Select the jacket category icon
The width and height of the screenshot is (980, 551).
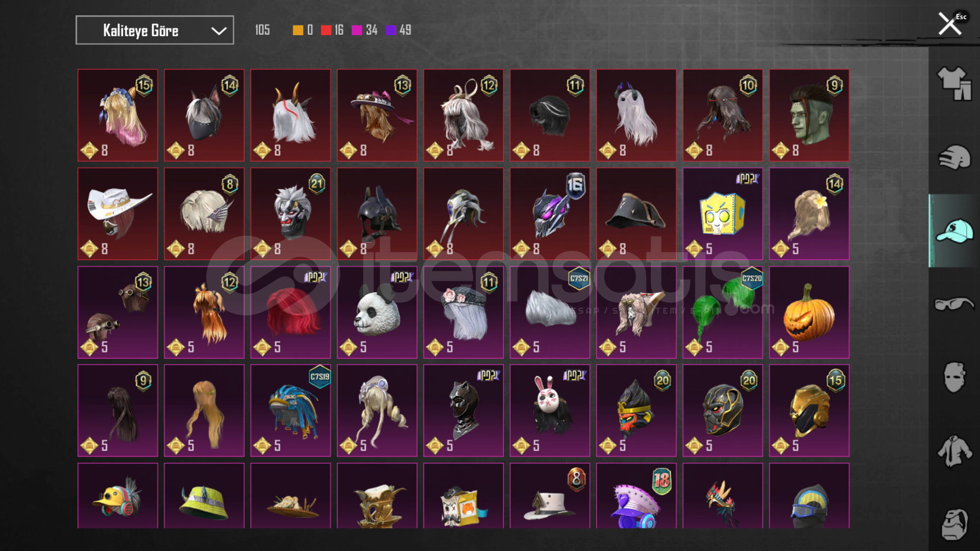954,451
